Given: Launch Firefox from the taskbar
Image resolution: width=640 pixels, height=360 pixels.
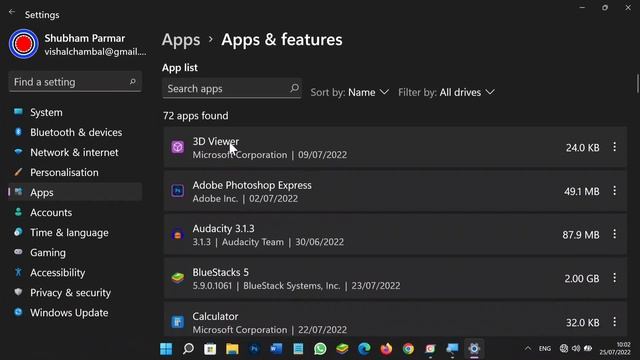Looking at the screenshot, I should [x=386, y=349].
